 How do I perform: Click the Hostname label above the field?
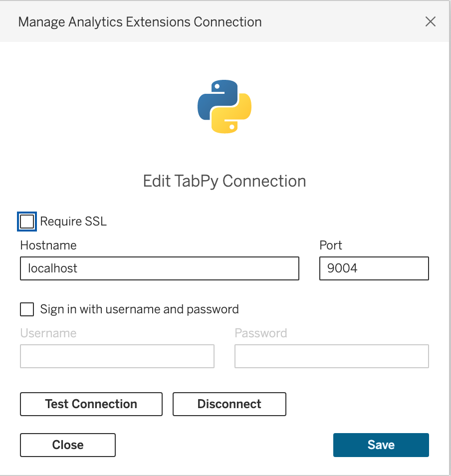[x=48, y=245]
